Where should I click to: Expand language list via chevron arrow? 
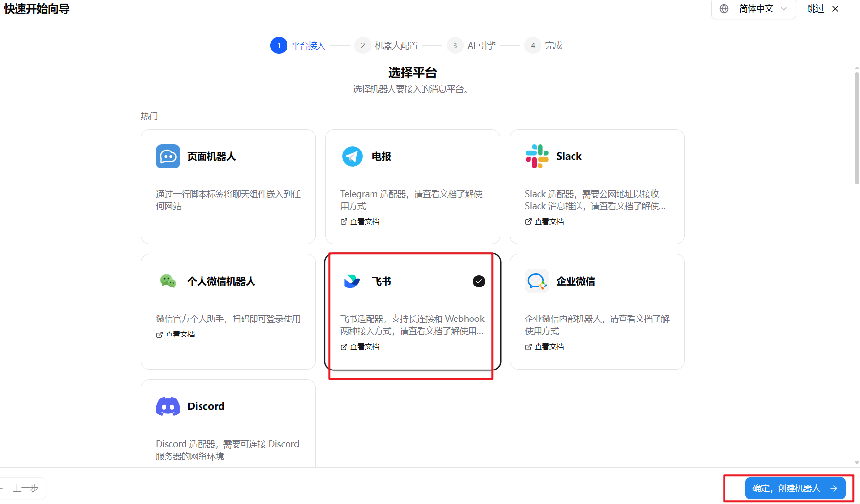(784, 9)
